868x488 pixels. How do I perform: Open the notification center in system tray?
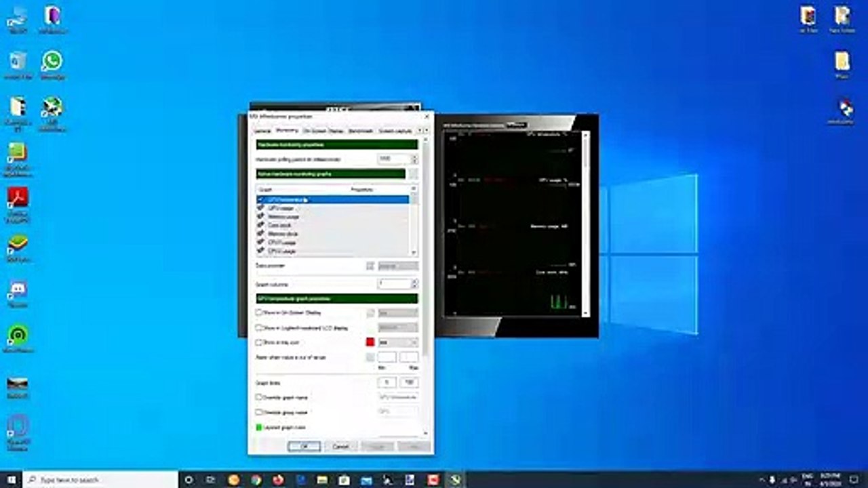pos(854,480)
